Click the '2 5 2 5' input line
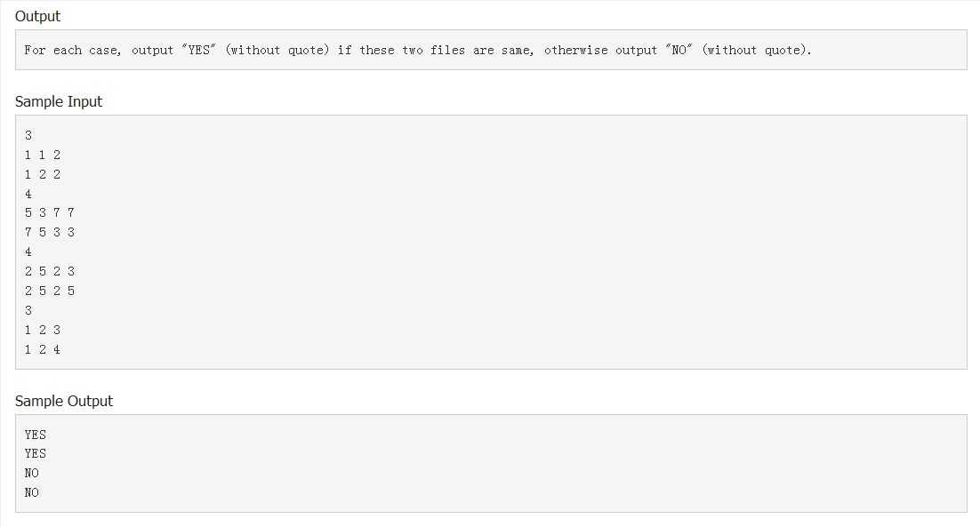The image size is (980, 527). point(50,291)
